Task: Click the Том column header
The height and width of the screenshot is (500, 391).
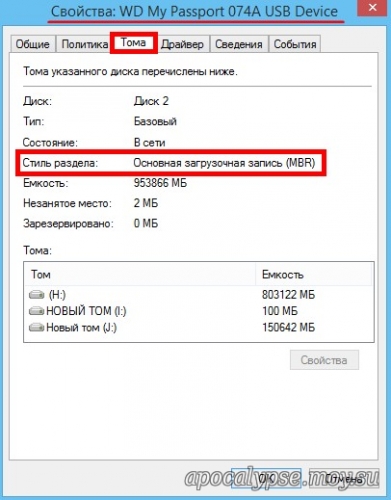Action: (140, 274)
